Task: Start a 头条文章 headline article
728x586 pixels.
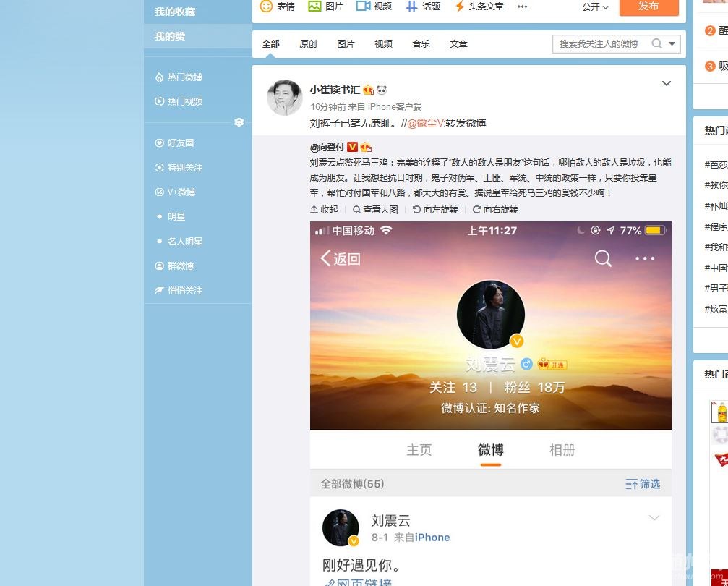Action: 479,7
